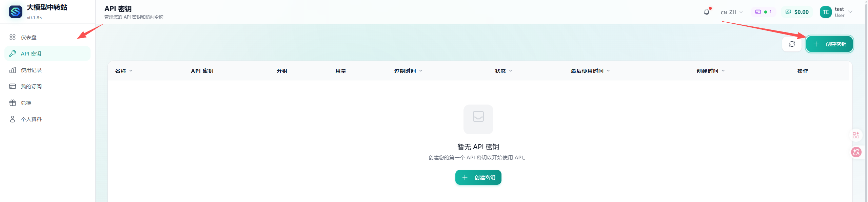Sort by 创建时间 column
The height and width of the screenshot is (202, 868).
tap(711, 71)
